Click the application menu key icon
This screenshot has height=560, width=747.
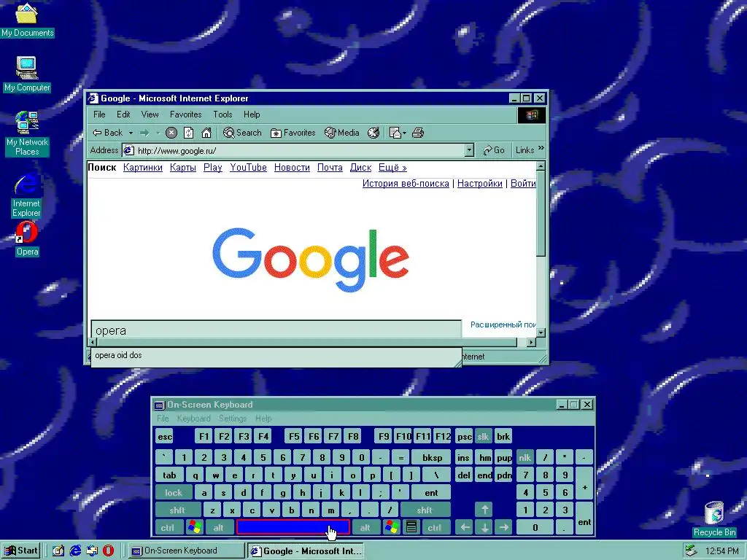click(x=411, y=528)
